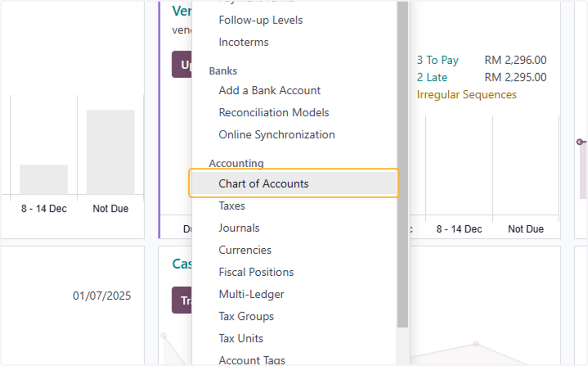Select Follow-up Levels in configuration menu
This screenshot has width=588, height=366.
(x=261, y=20)
